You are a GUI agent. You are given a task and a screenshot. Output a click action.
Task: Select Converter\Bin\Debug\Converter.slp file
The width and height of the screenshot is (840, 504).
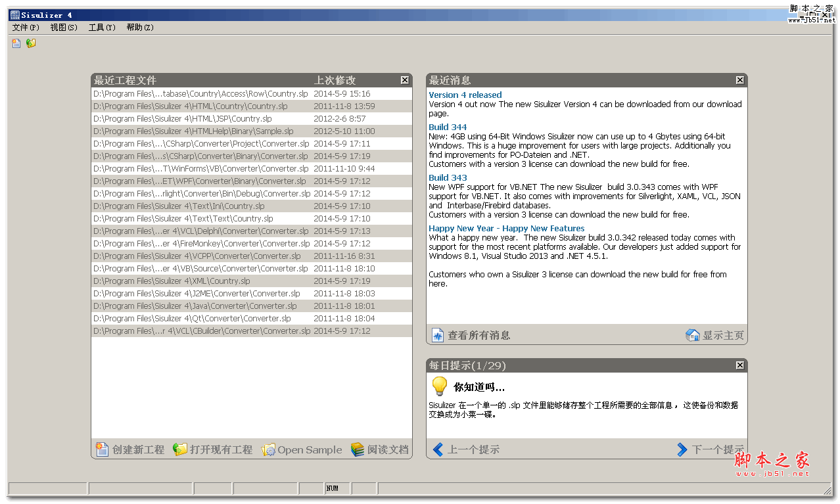(x=252, y=194)
